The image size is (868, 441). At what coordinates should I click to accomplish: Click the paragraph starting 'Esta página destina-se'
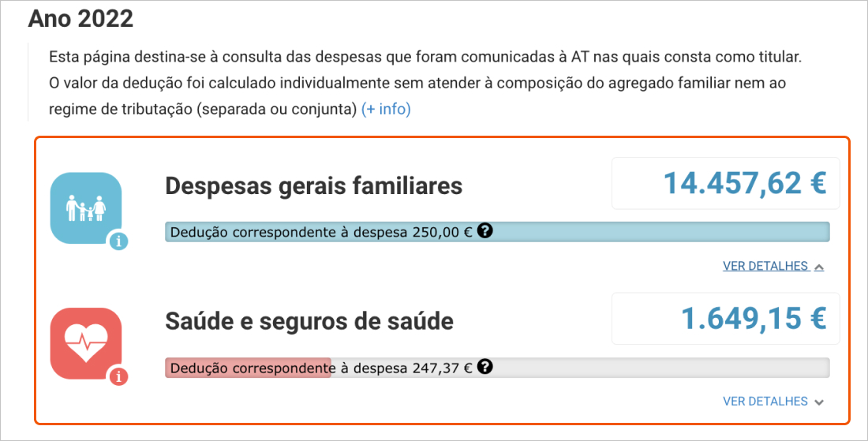pyautogui.click(x=425, y=57)
